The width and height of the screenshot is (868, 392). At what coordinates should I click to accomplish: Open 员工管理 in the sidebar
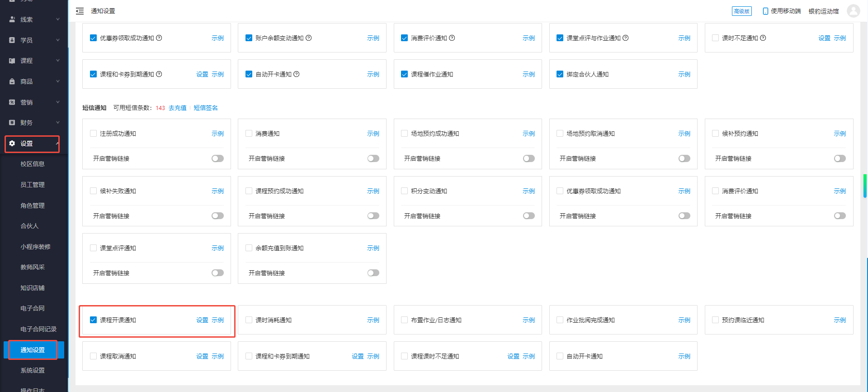click(x=33, y=185)
